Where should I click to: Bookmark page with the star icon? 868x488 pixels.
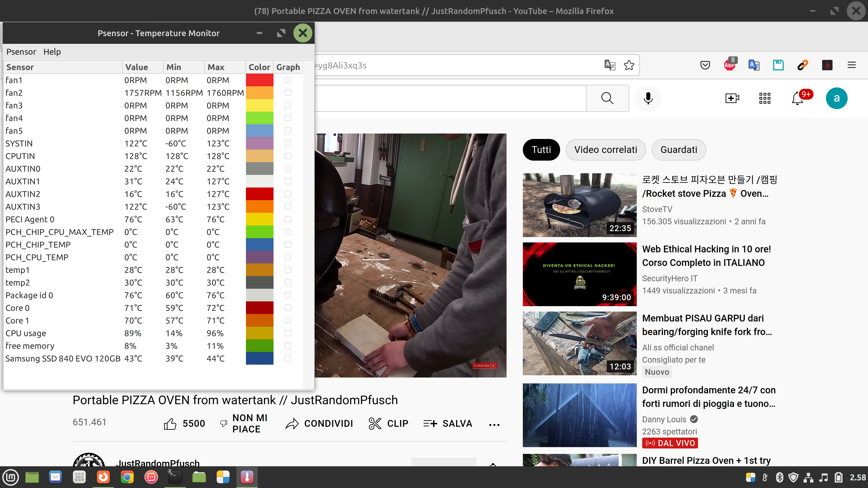point(629,65)
